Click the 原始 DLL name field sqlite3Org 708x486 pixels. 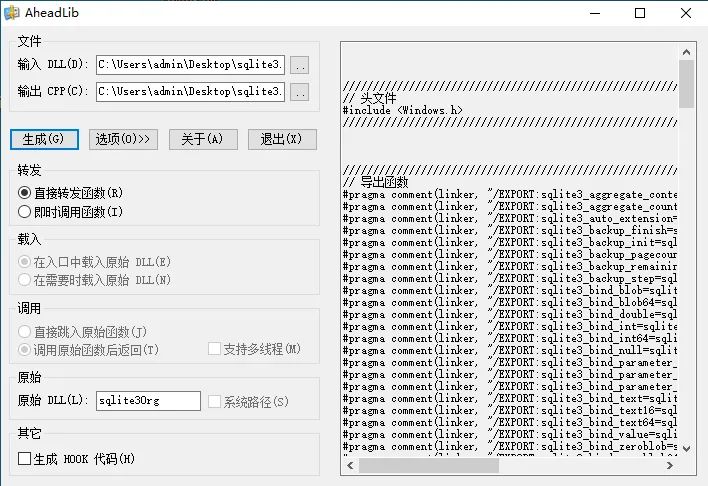[x=148, y=401]
